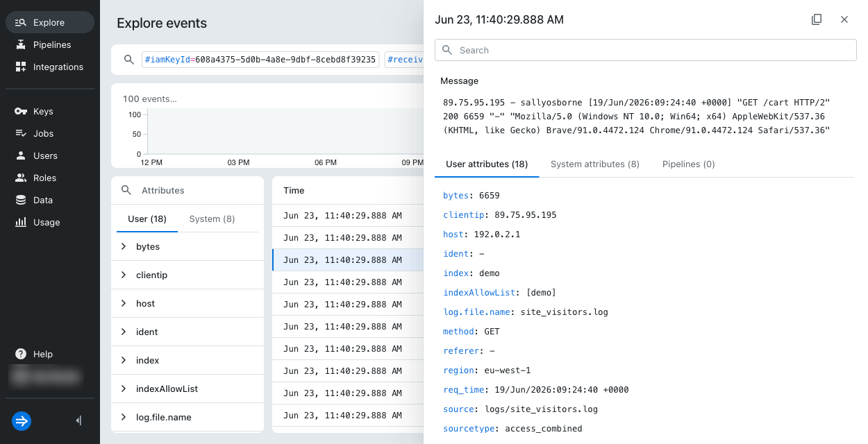The width and height of the screenshot is (868, 444).
Task: Open the Help menu item
Action: (50, 354)
